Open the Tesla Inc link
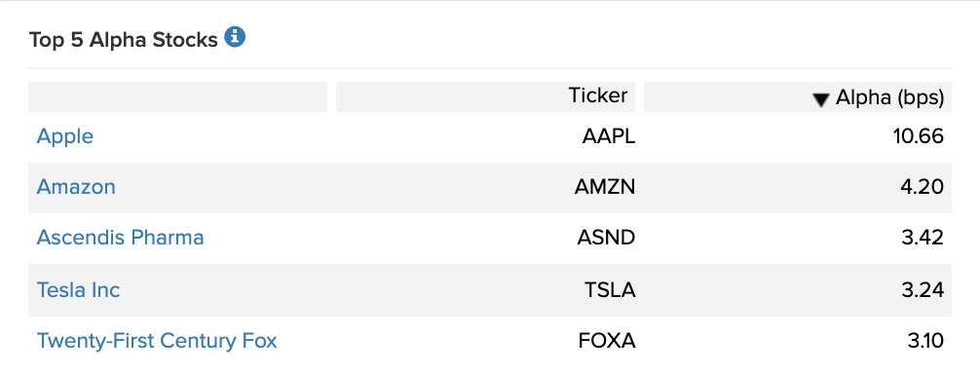 (78, 290)
